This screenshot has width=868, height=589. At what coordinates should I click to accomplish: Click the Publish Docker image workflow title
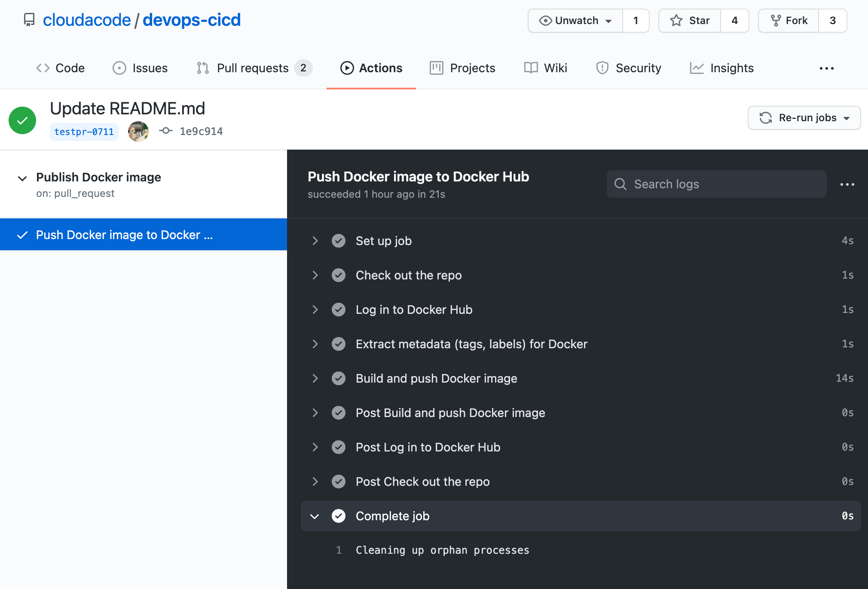pyautogui.click(x=98, y=177)
